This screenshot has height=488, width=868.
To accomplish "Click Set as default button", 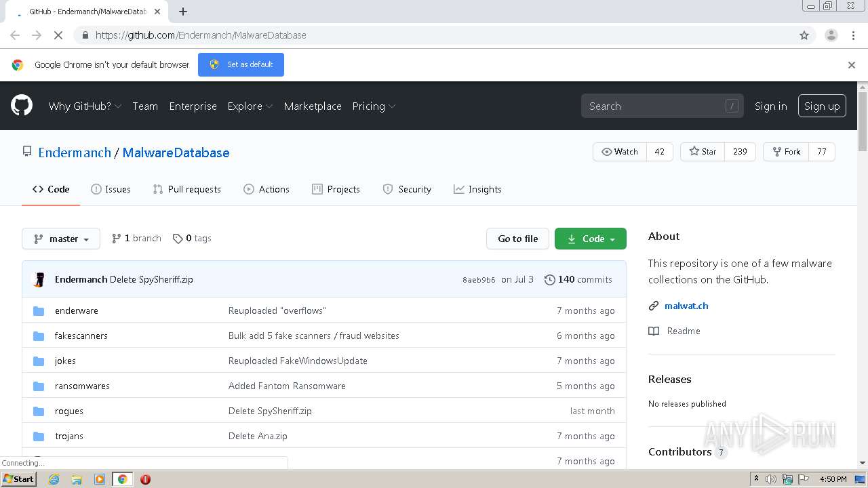I will (x=241, y=65).
